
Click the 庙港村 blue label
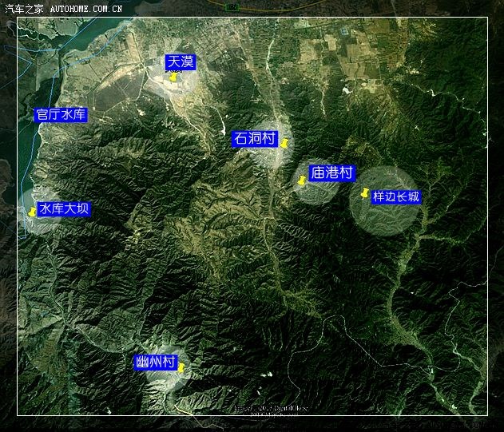pos(331,172)
